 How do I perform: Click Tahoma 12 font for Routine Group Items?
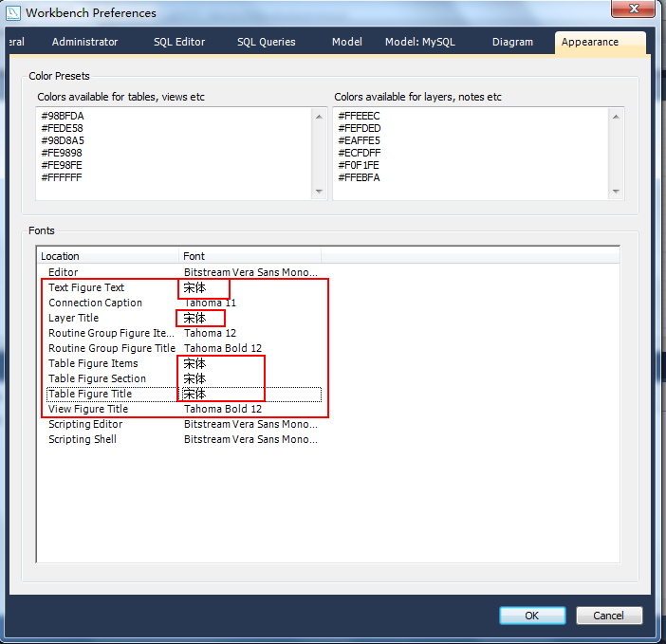[210, 333]
